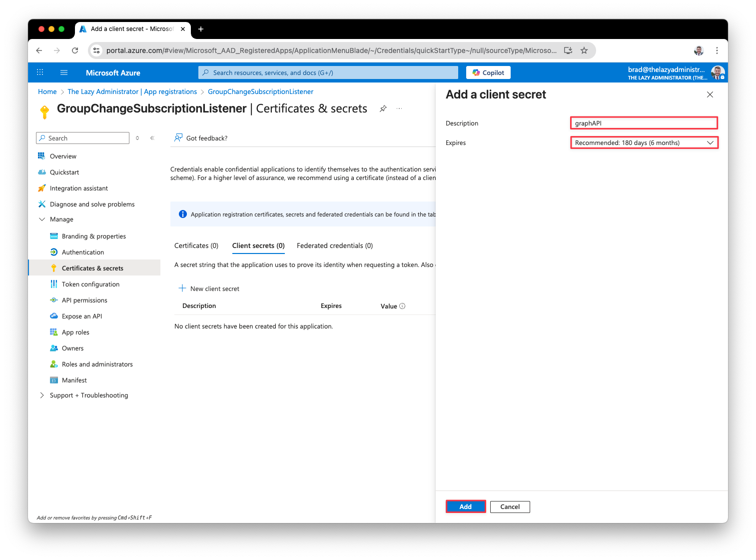The image size is (756, 560).
Task: Go to the Home breadcrumb link
Action: [x=47, y=91]
